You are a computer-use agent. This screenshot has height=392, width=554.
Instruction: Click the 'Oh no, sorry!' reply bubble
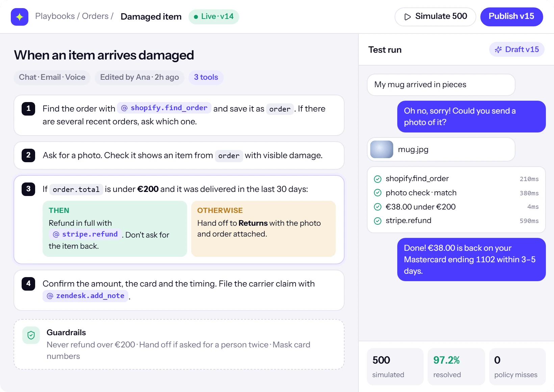(x=471, y=117)
